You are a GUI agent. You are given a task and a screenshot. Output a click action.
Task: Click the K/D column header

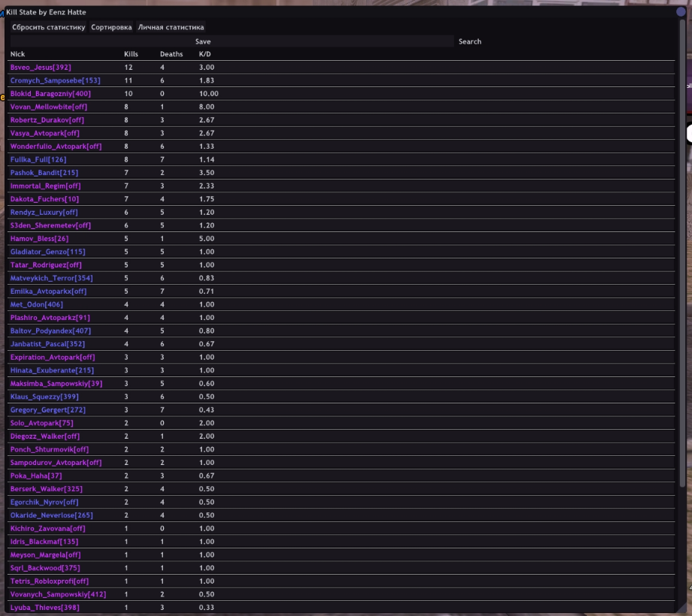click(x=205, y=54)
